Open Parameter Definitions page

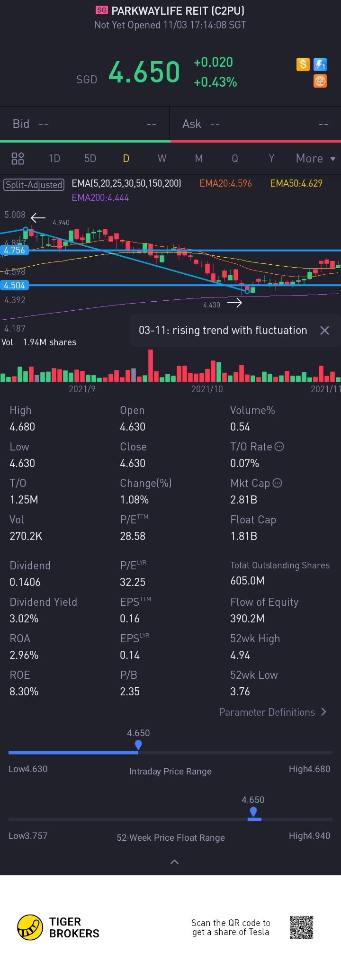(x=273, y=712)
